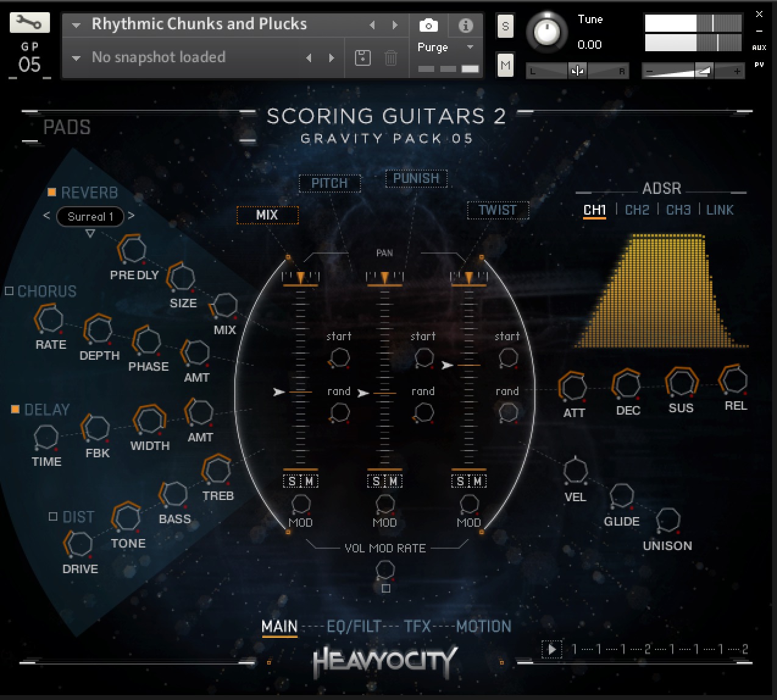Click the BASS knob
The width and height of the screenshot is (777, 700).
tap(174, 495)
